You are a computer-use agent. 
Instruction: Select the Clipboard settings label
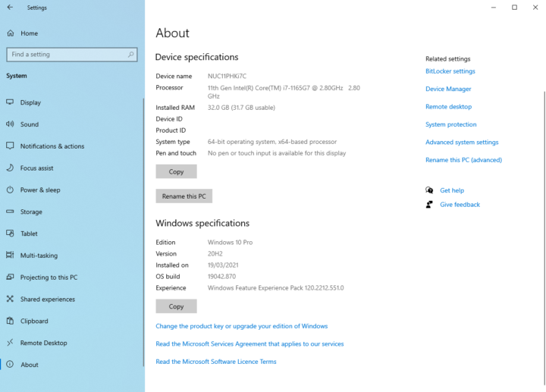tap(34, 321)
